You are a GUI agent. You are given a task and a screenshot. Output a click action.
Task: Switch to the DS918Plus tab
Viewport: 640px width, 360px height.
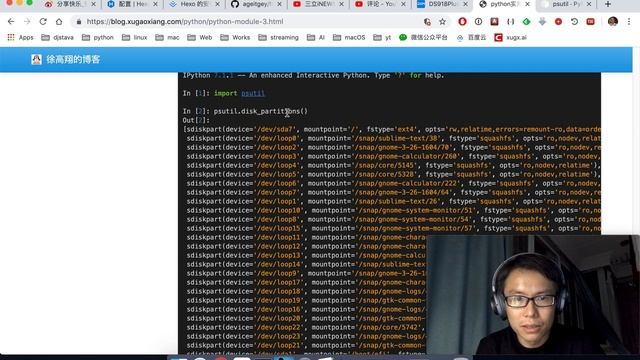click(x=441, y=4)
